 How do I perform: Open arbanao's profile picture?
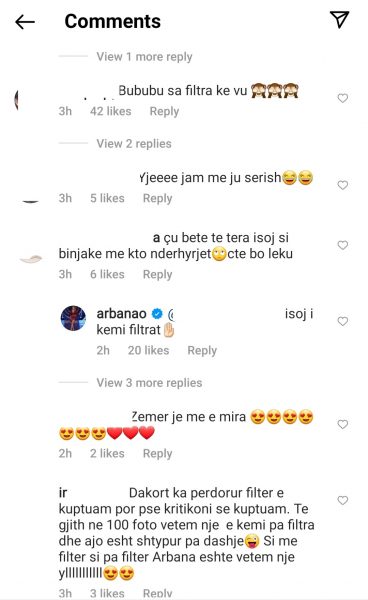[x=73, y=318]
